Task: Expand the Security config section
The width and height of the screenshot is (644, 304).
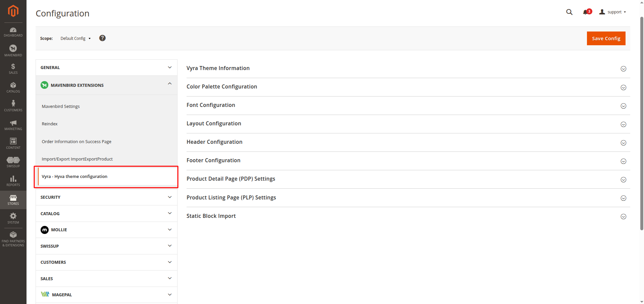Action: [x=106, y=197]
